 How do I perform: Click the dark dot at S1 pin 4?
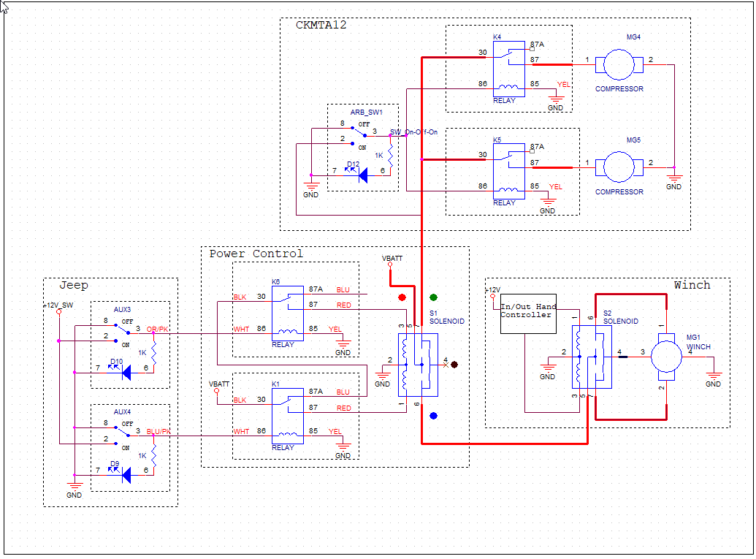tap(454, 365)
